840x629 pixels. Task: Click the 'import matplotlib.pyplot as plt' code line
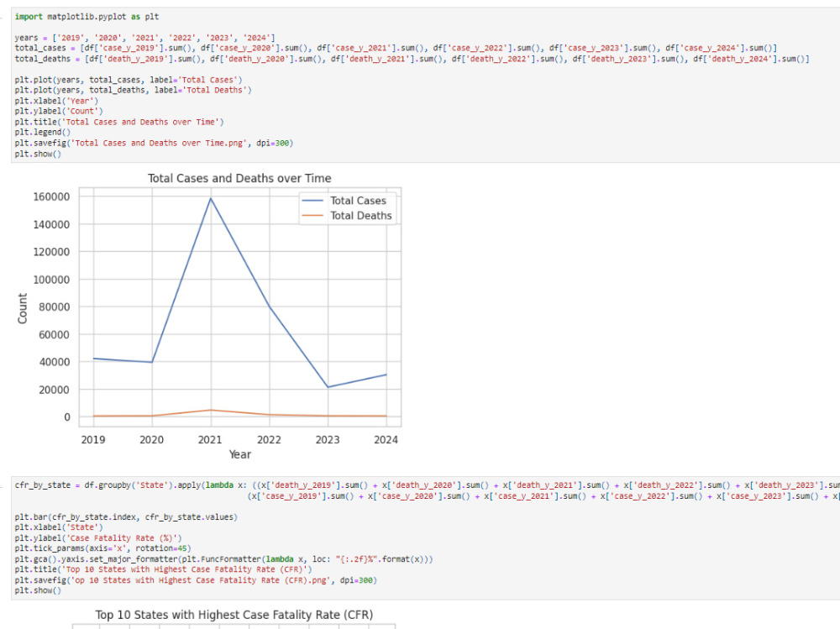click(87, 17)
